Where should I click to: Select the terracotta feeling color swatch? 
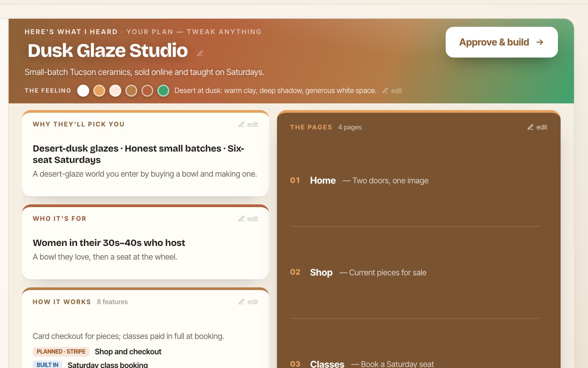click(147, 91)
